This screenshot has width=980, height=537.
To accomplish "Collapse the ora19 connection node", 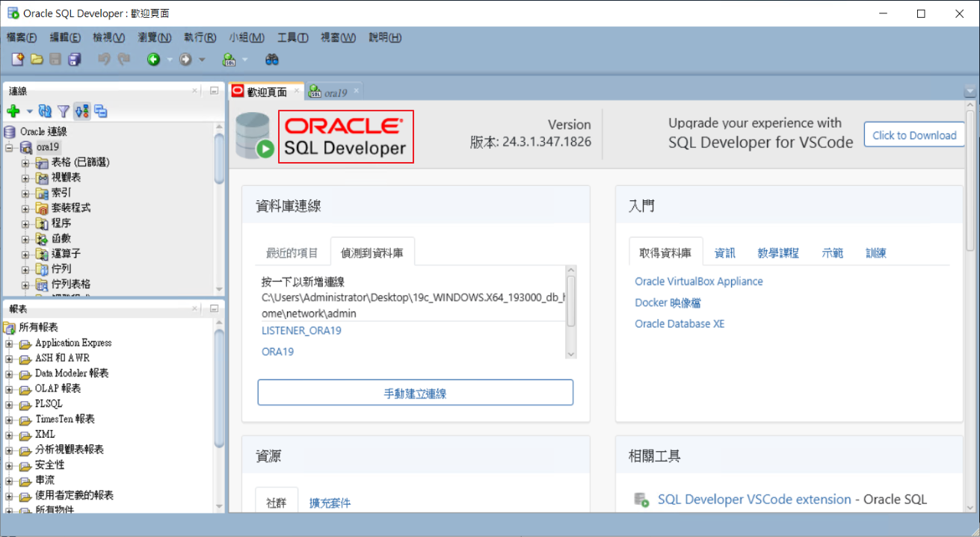I will click(10, 147).
